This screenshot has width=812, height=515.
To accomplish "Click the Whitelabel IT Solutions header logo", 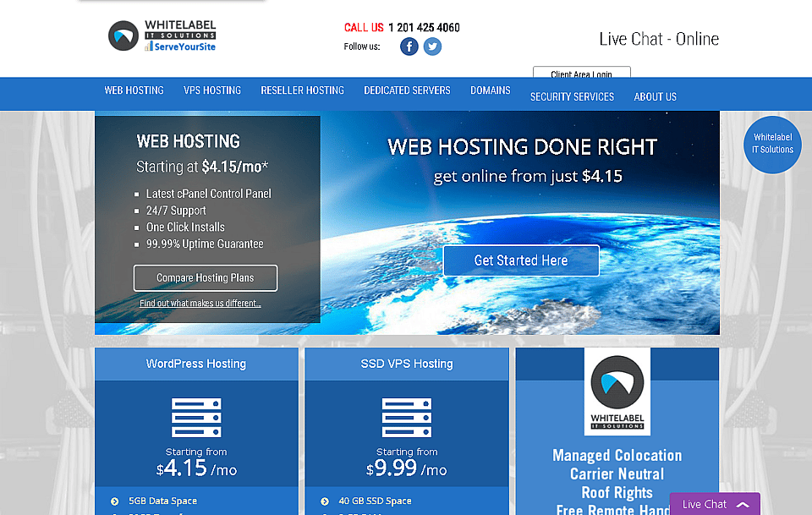I will pyautogui.click(x=162, y=36).
